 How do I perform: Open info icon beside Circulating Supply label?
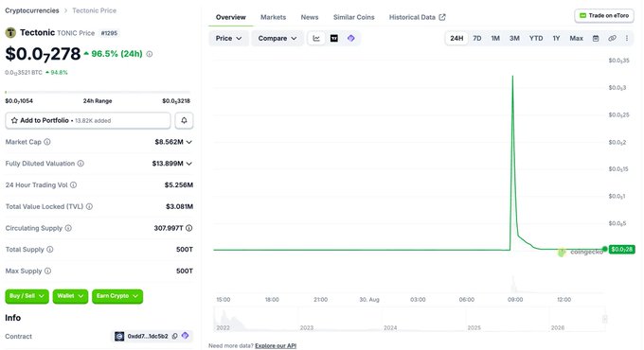click(x=68, y=228)
